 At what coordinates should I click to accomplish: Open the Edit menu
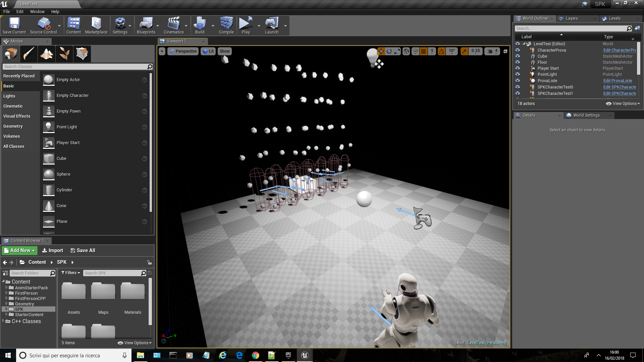[x=20, y=11]
